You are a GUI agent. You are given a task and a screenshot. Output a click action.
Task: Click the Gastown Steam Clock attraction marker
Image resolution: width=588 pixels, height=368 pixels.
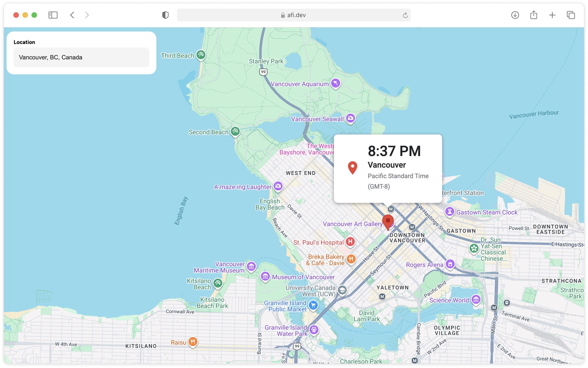coord(449,212)
